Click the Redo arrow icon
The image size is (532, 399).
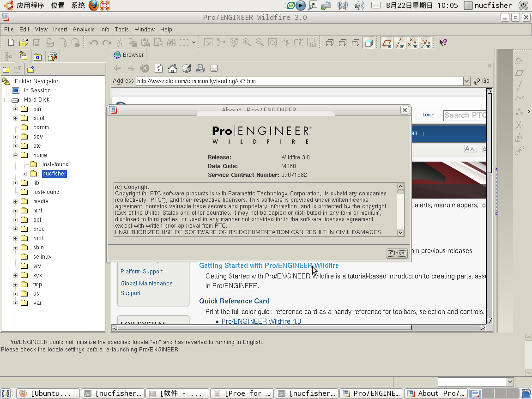click(107, 42)
